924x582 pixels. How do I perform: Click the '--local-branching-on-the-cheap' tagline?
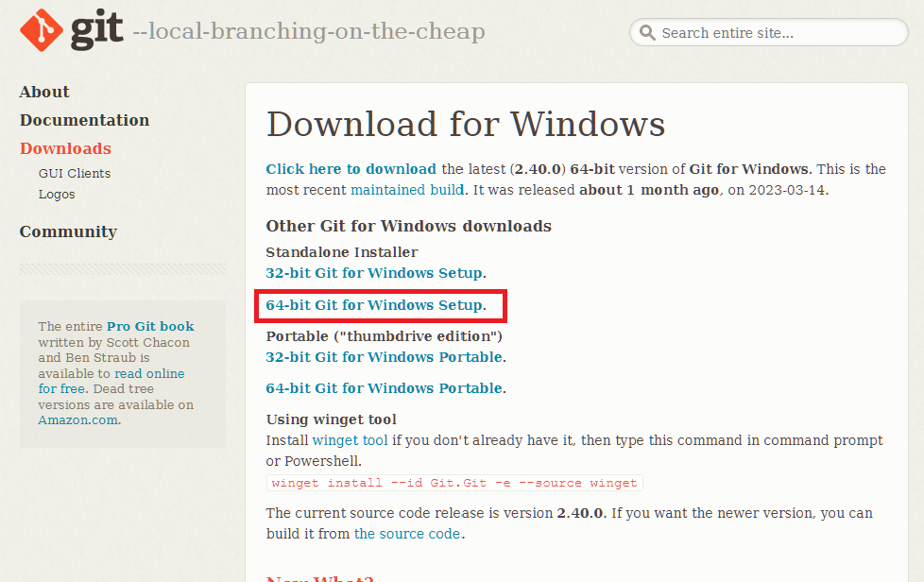[309, 31]
